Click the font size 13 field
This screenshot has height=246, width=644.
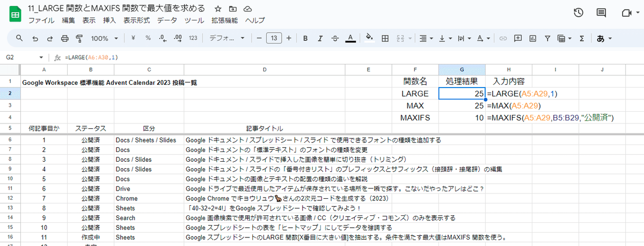tap(274, 38)
